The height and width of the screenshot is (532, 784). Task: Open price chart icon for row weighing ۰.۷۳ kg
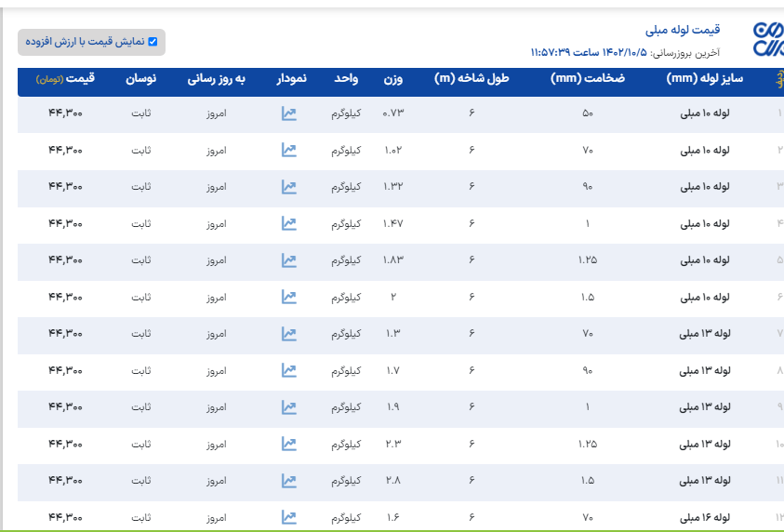[x=289, y=113]
